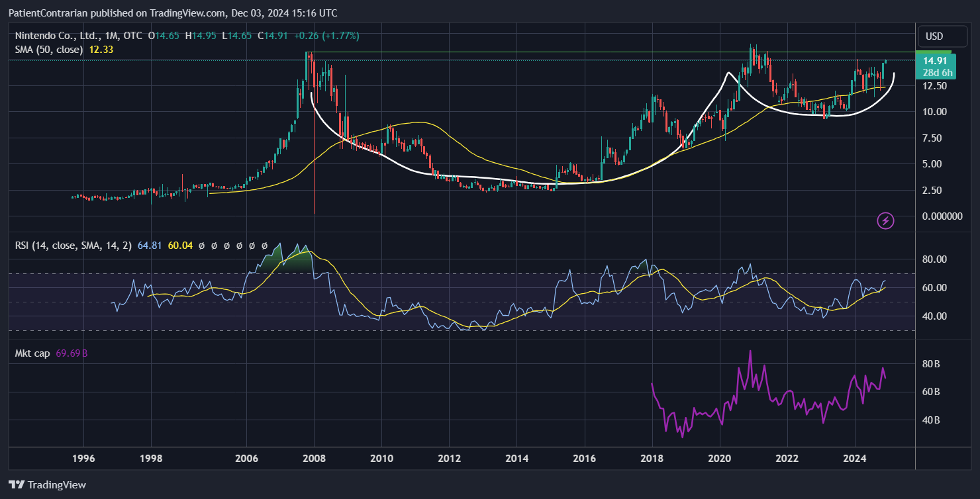Click the year 2014 on the time axis
The height and width of the screenshot is (499, 980).
click(x=516, y=457)
